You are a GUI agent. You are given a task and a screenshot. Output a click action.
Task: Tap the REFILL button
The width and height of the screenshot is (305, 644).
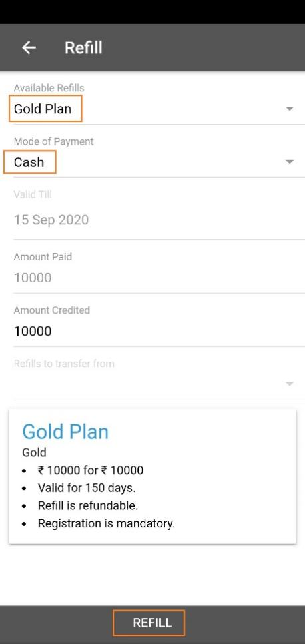tap(152, 623)
